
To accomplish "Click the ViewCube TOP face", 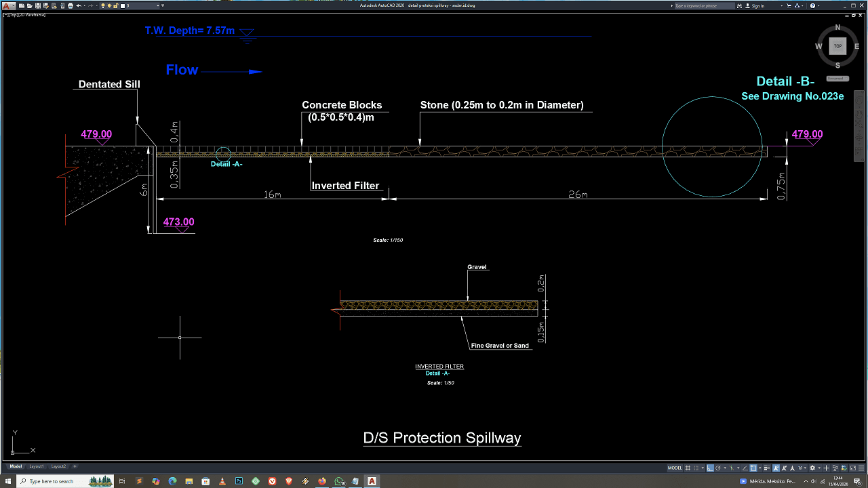I will [x=837, y=46].
